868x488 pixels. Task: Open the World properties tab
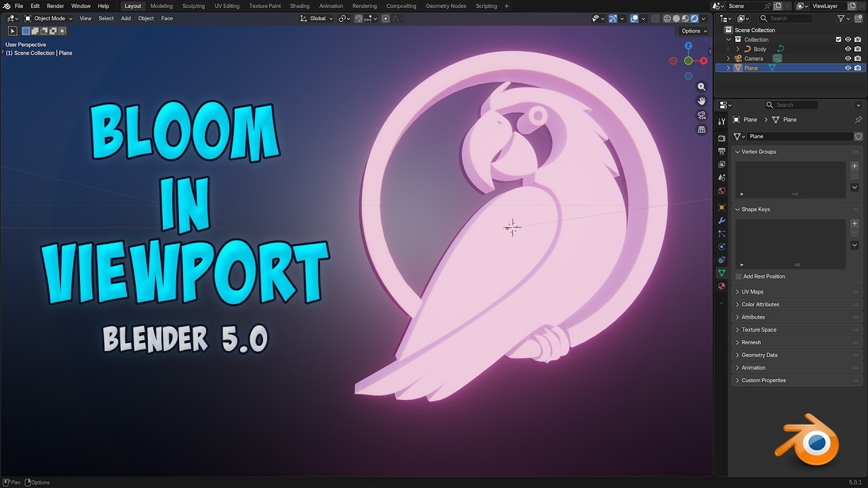click(x=722, y=191)
